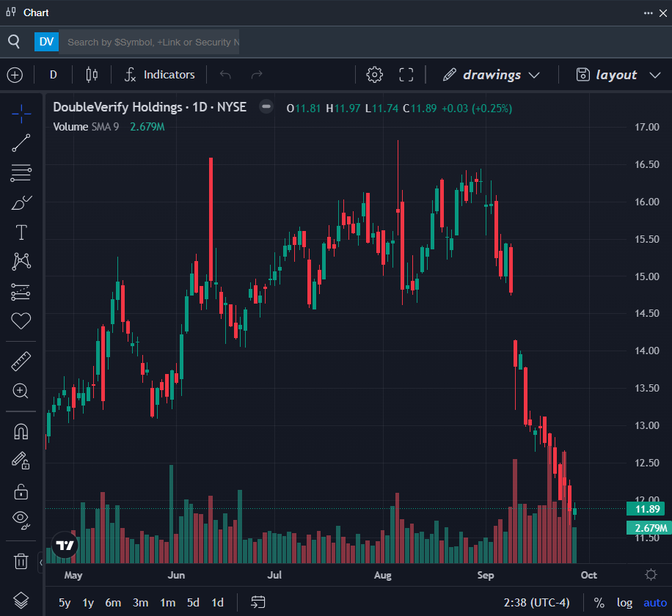This screenshot has width=672, height=616.
Task: Expand the layout dropdown
Action: point(607,75)
